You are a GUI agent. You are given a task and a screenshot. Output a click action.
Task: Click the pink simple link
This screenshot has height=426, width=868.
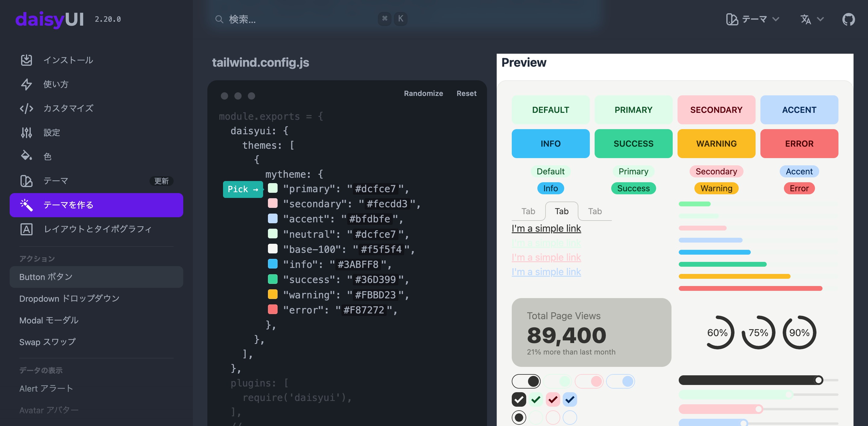(546, 257)
